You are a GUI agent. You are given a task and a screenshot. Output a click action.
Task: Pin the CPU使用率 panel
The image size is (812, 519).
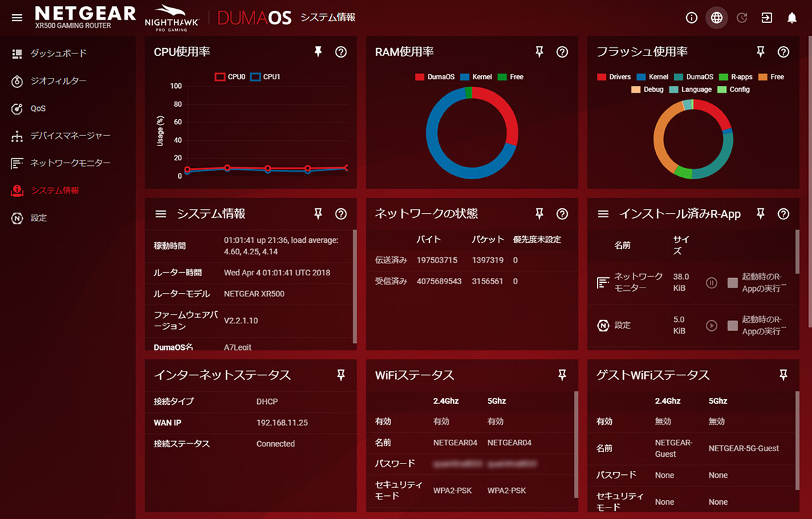tap(318, 52)
